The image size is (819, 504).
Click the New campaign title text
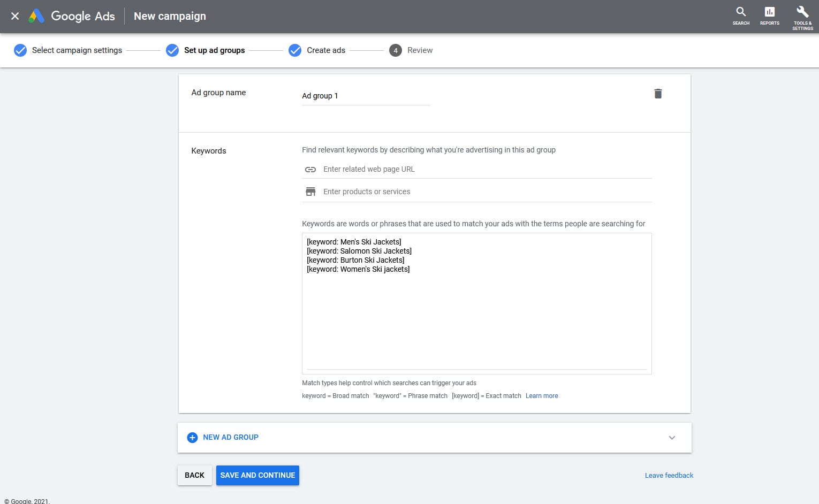(x=170, y=16)
